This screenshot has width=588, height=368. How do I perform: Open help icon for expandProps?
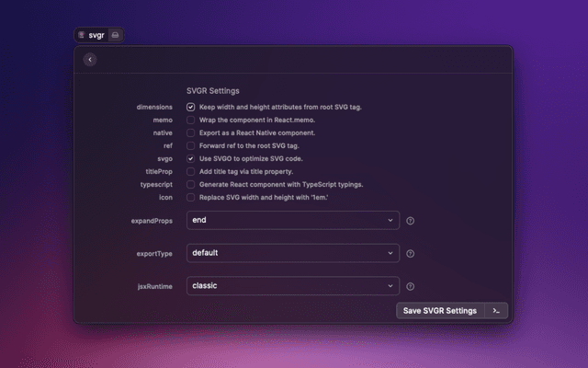411,221
